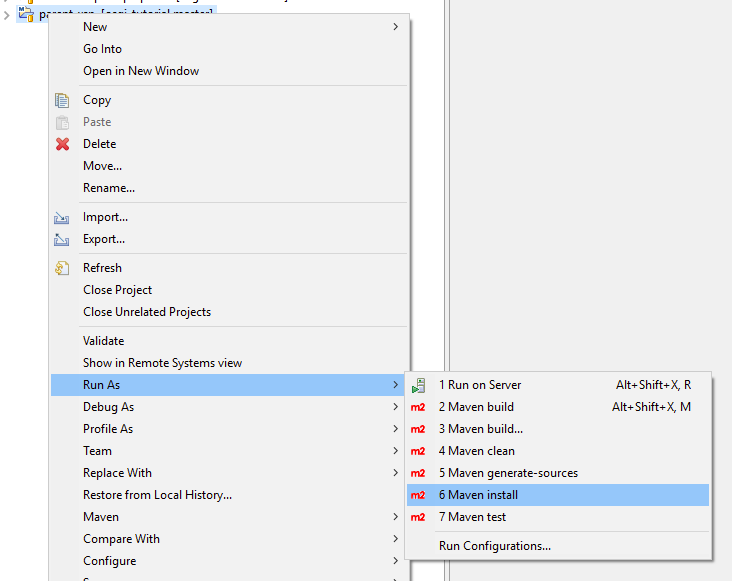Click the Copy icon in context menu
Screen dimensions: 732x581
coord(62,100)
